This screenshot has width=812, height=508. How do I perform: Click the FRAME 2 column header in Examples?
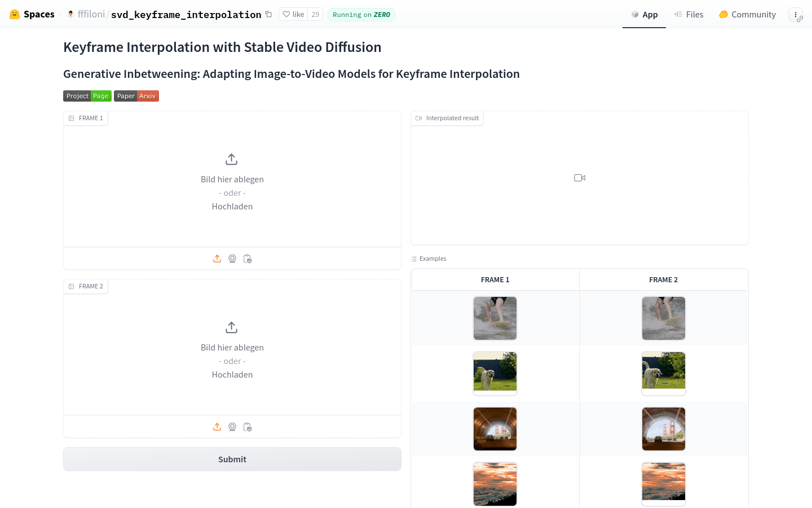tap(664, 280)
